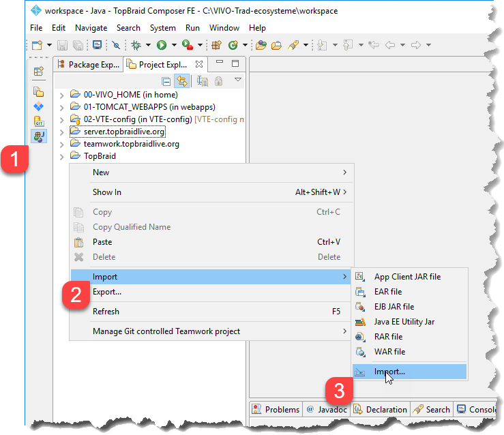Viewport: 504px width, 435px height.
Task: Open the External Tools dropdown arrow
Action: [200, 45]
